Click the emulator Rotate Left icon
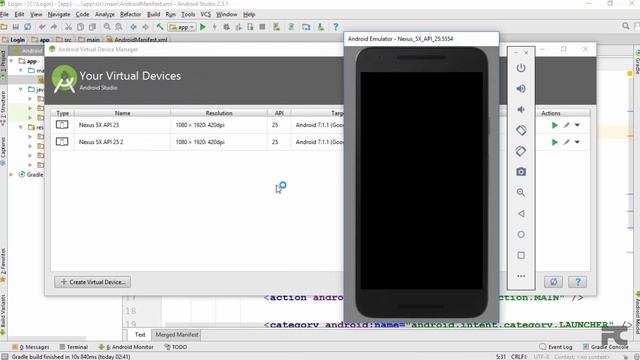 (x=521, y=130)
